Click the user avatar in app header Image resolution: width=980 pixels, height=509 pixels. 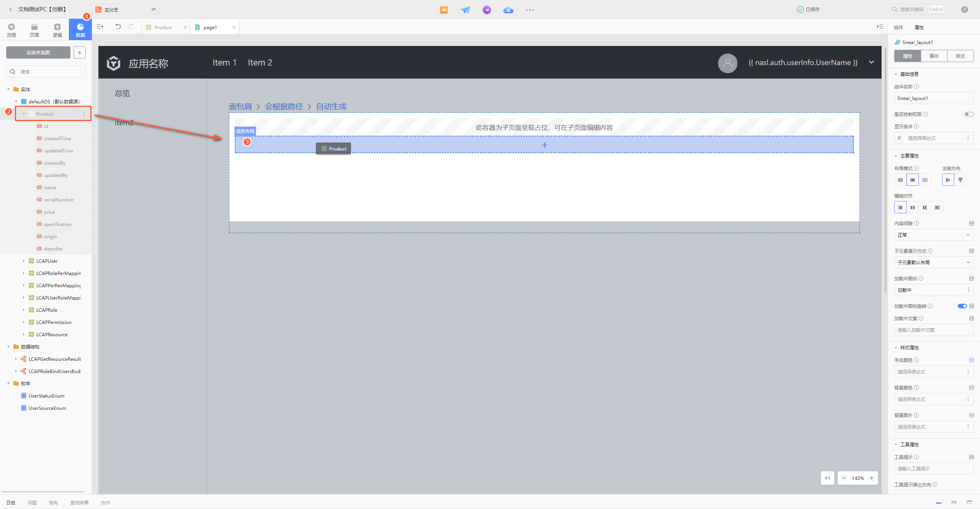tap(727, 63)
